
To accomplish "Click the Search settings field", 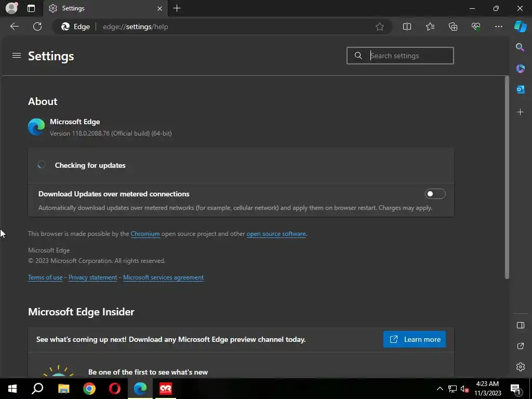I will click(400, 56).
